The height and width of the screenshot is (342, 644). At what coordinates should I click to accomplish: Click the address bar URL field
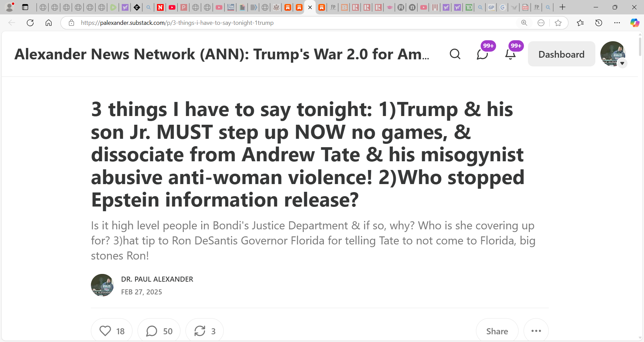(295, 23)
